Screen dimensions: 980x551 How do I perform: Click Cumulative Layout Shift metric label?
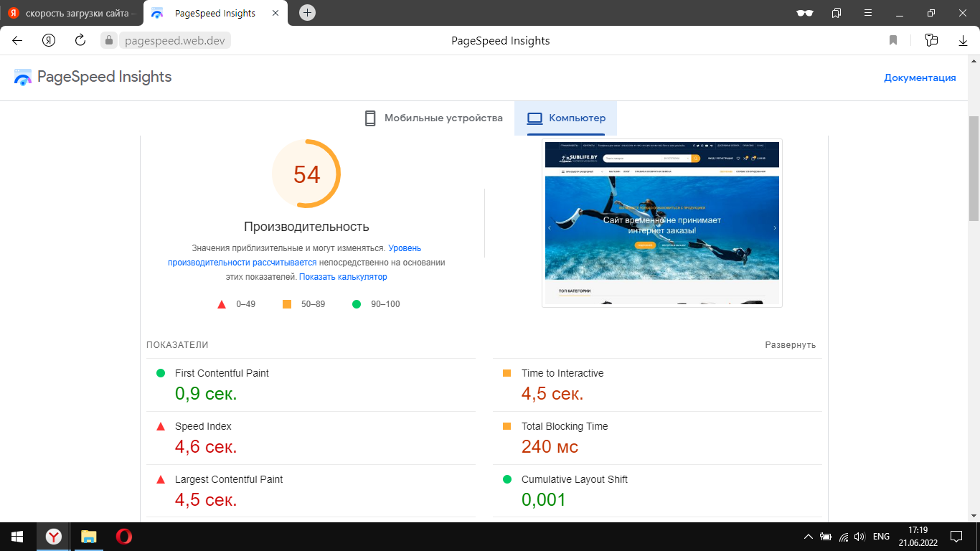point(575,479)
